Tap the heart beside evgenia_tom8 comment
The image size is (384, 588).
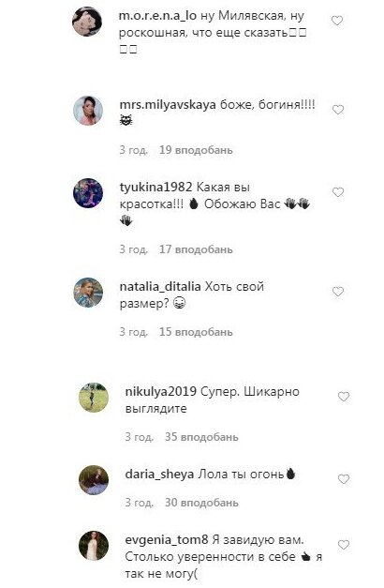(344, 545)
